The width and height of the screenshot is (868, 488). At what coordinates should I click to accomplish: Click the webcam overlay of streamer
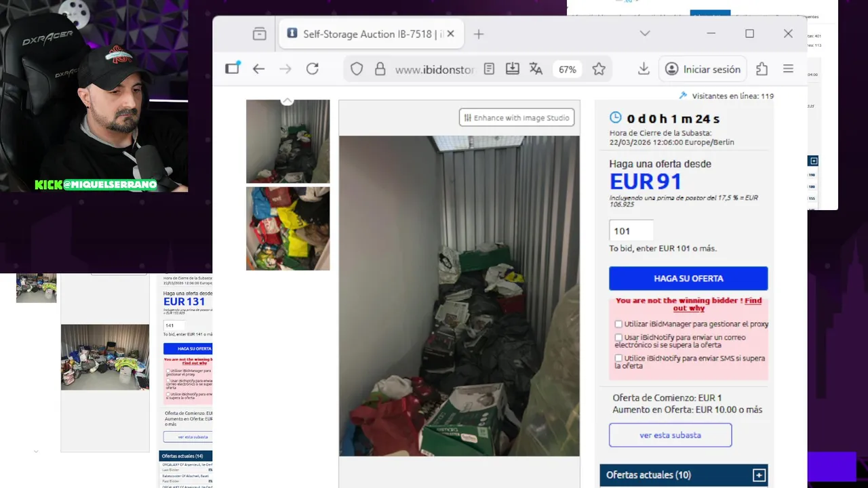(94, 96)
